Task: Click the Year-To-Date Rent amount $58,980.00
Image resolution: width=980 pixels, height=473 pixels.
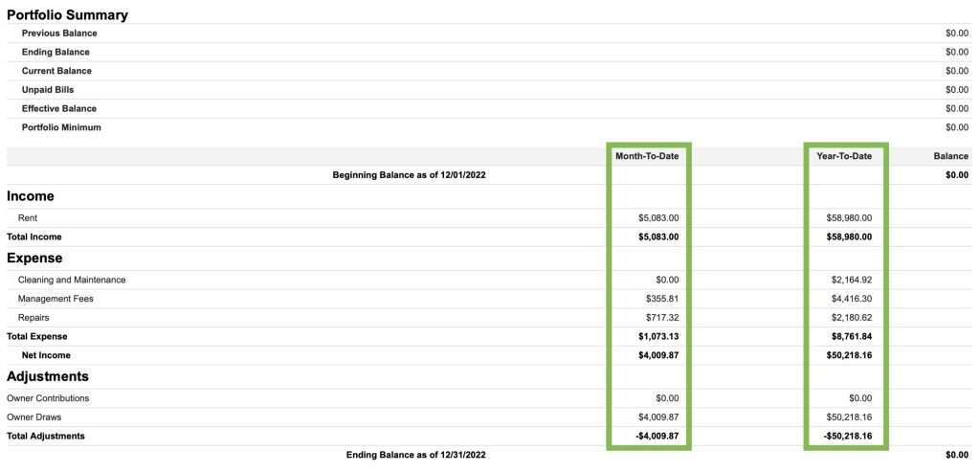Action: click(849, 218)
